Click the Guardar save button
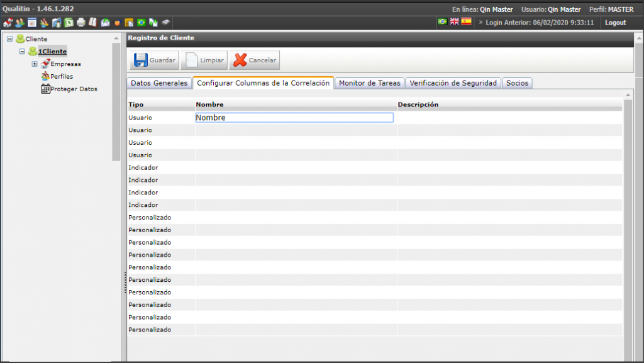This screenshot has width=644, height=363. pyautogui.click(x=155, y=60)
